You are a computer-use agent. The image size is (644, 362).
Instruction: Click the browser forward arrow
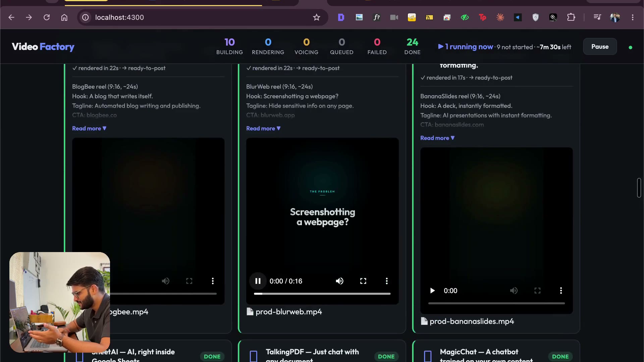[x=29, y=17]
